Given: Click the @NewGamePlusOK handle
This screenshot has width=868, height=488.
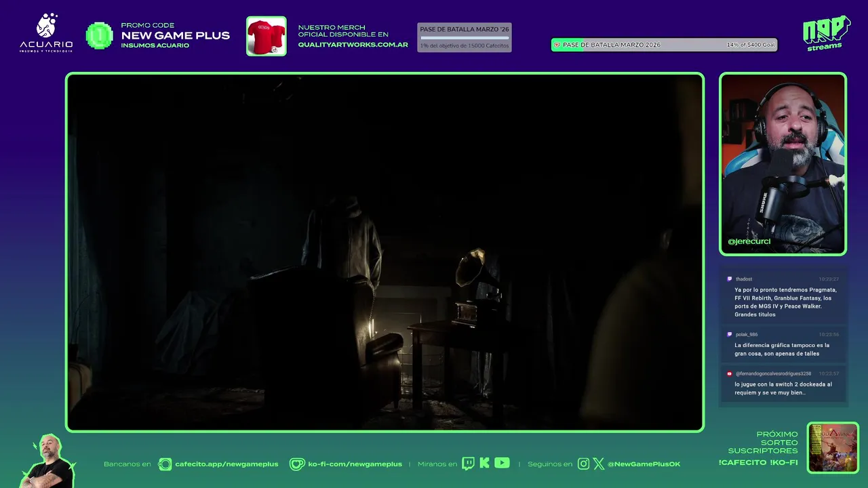Looking at the screenshot, I should pos(644,464).
